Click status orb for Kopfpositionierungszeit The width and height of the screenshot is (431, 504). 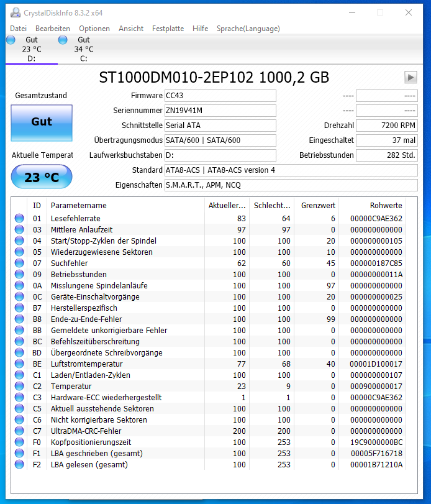19,442
